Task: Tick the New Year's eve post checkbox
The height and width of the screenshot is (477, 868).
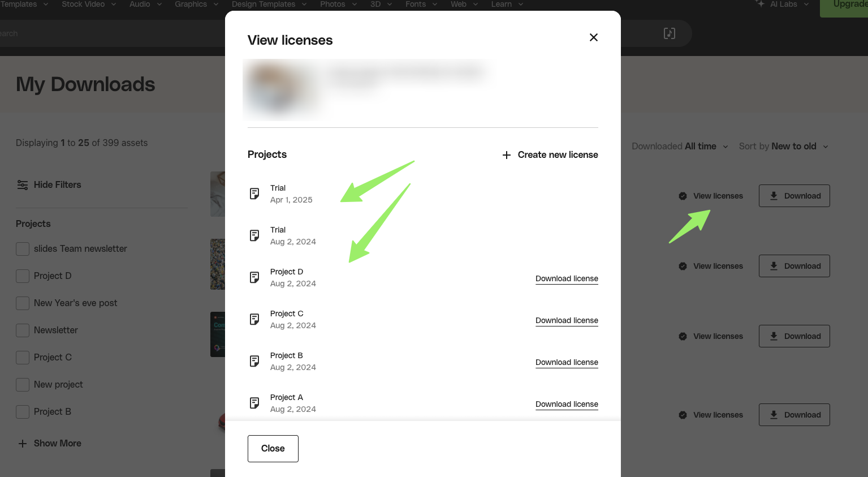Action: pos(23,303)
